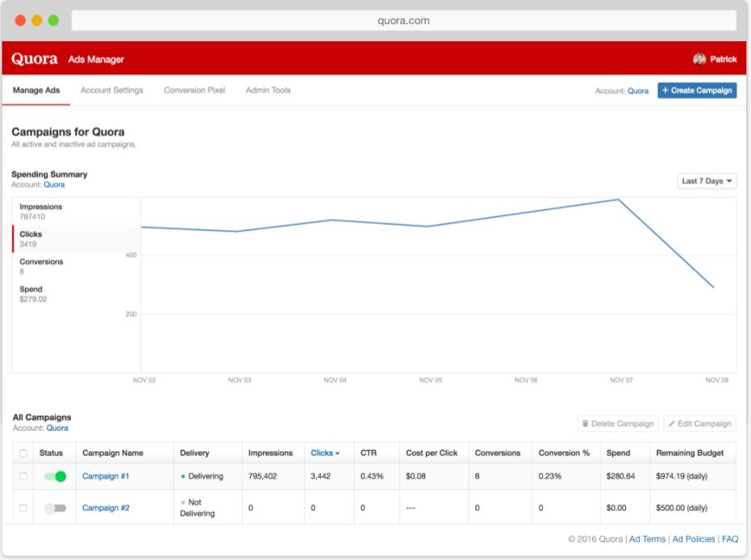Open the Campaign #1 link
The width and height of the screenshot is (751, 560).
click(106, 476)
